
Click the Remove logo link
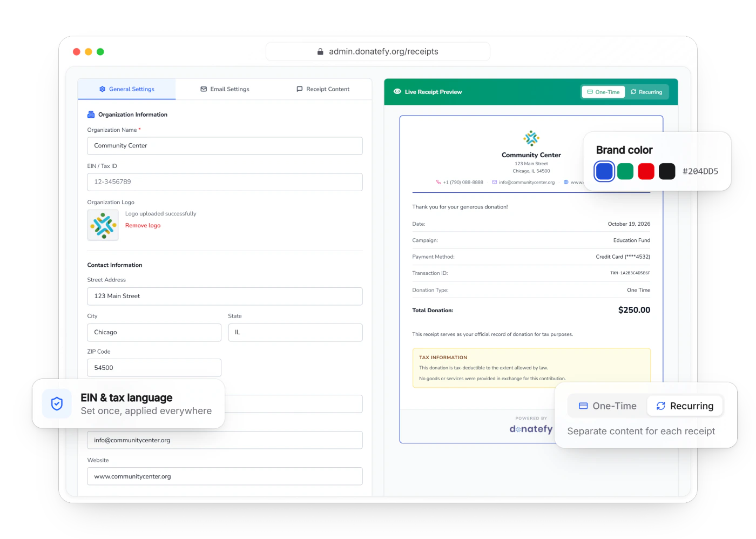click(x=143, y=226)
